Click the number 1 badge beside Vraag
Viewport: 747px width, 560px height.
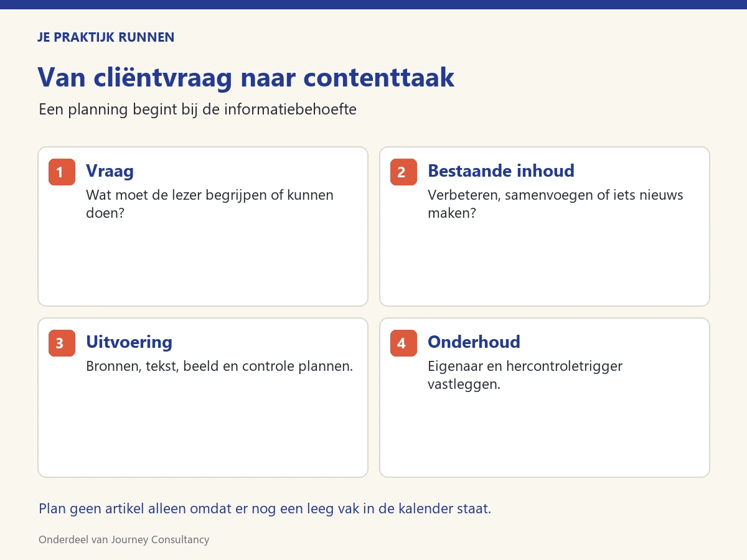62,172
